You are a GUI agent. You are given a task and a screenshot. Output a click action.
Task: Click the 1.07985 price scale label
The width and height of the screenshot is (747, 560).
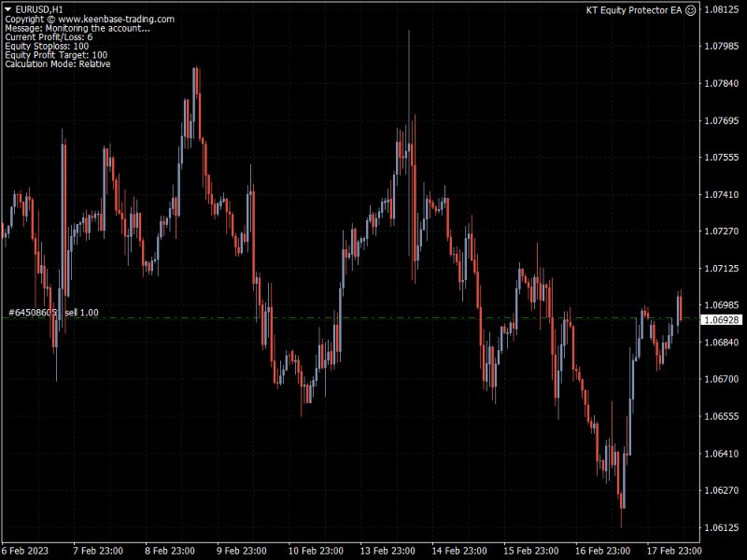721,46
